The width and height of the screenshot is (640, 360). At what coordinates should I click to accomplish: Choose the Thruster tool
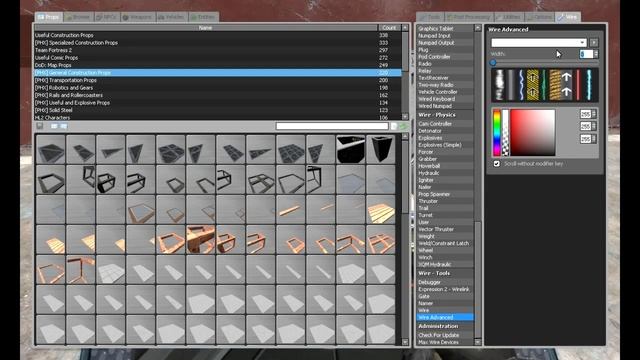(445, 201)
